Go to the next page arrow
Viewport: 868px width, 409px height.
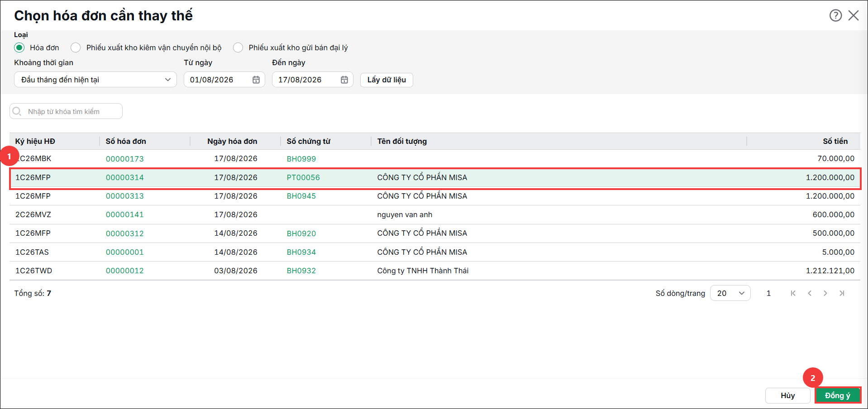pyautogui.click(x=825, y=293)
